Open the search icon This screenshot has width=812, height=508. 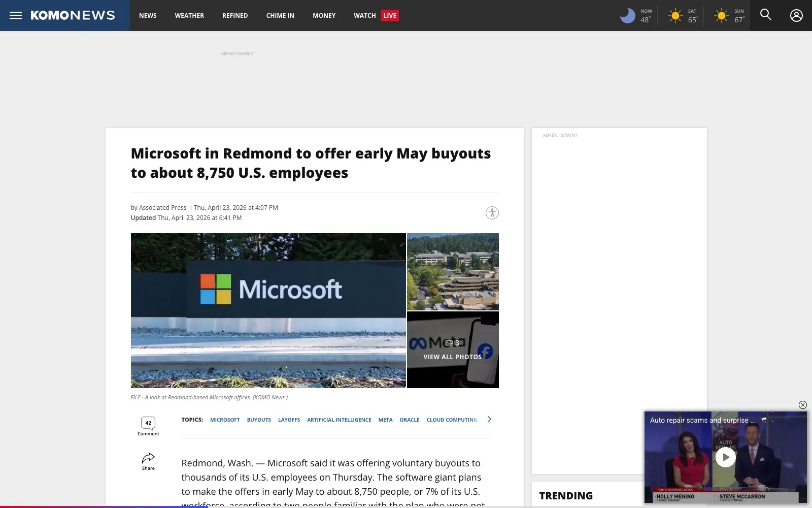tap(765, 15)
